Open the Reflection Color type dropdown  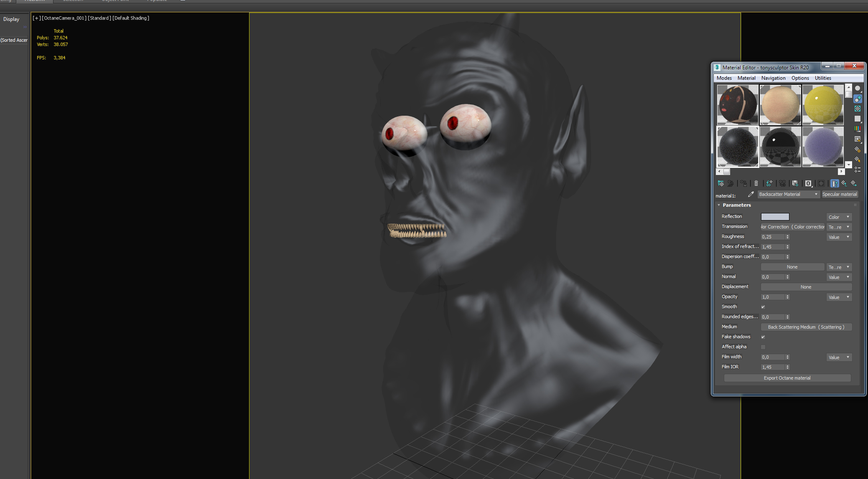[x=839, y=217]
